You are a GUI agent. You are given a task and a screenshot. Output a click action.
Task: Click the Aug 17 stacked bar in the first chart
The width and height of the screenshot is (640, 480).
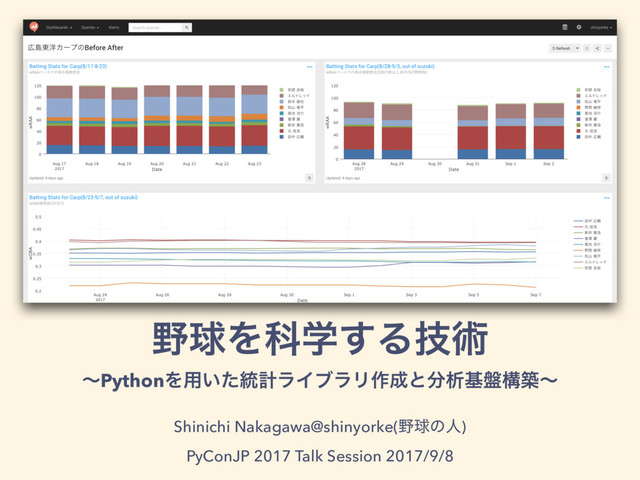point(60,119)
